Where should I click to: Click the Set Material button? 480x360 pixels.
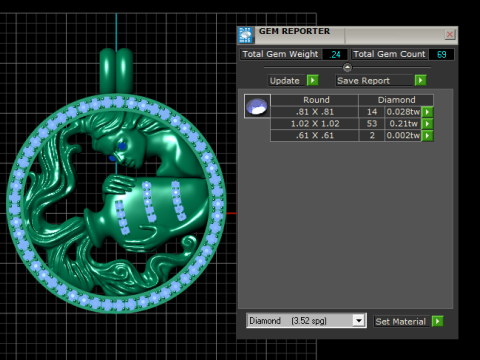(401, 321)
